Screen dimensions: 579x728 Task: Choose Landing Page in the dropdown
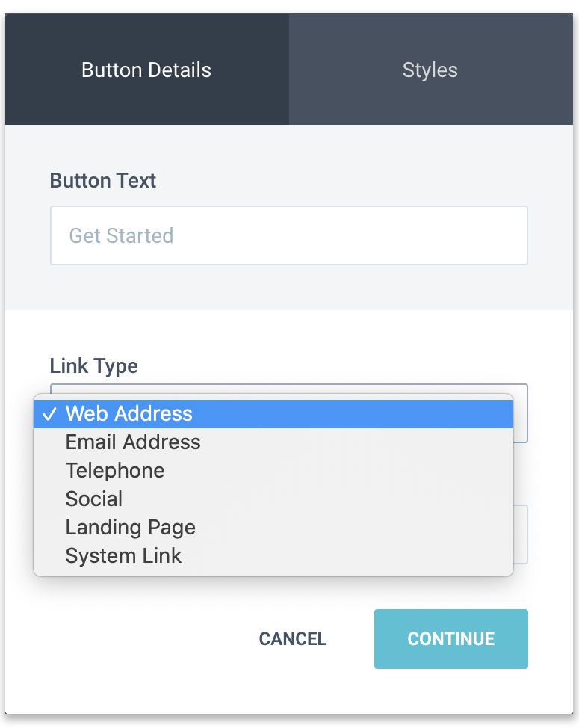coord(131,528)
